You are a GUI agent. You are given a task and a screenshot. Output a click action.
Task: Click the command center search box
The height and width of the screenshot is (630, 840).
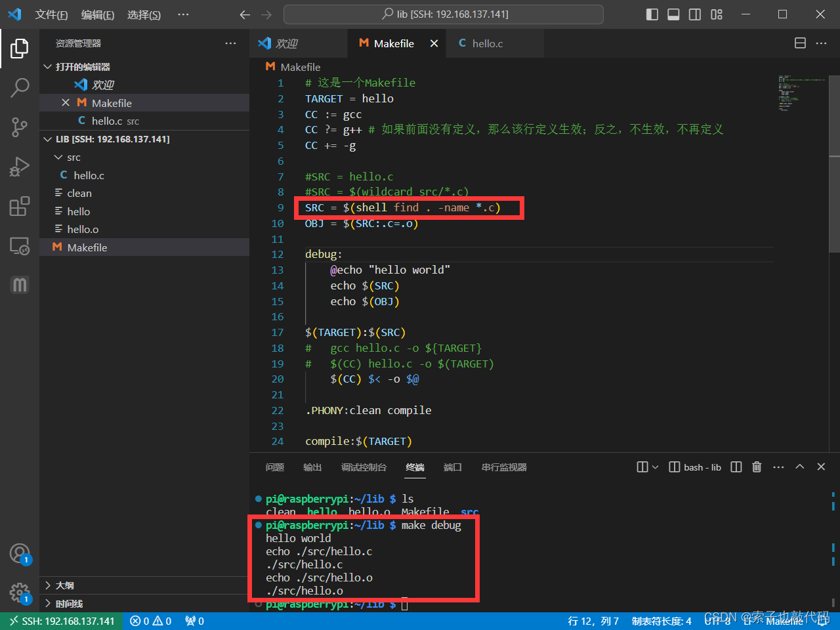coord(444,14)
